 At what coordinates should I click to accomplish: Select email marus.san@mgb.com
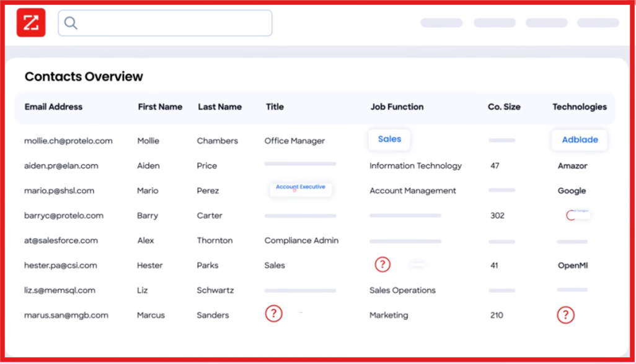pyautogui.click(x=66, y=316)
